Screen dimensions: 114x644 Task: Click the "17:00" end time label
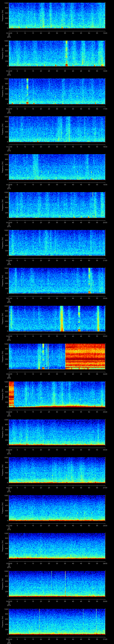click(x=105, y=109)
